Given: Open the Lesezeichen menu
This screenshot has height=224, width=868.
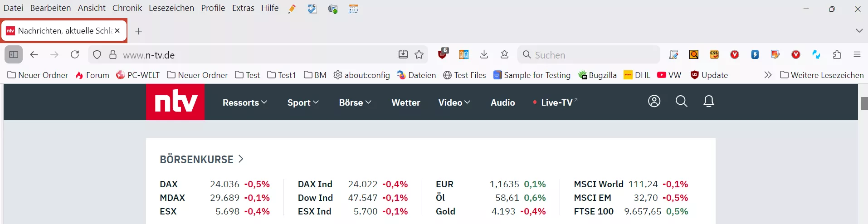Looking at the screenshot, I should (x=171, y=8).
